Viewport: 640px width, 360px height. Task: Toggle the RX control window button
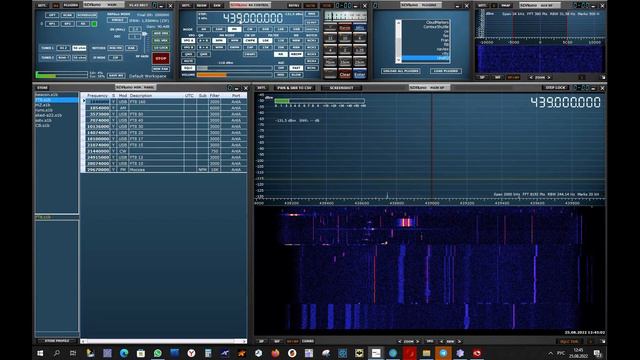[83, 24]
